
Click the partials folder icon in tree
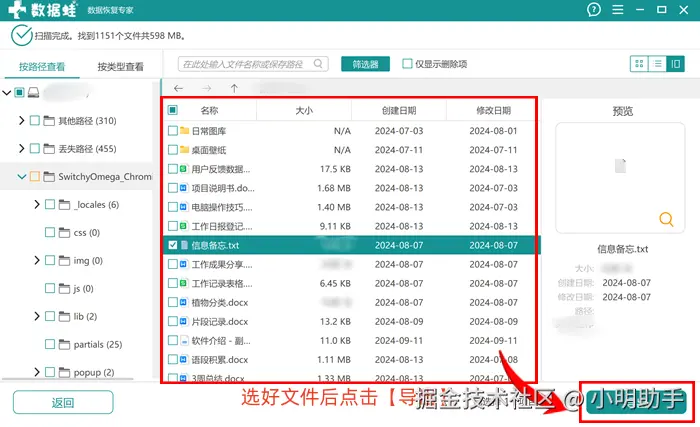click(65, 344)
